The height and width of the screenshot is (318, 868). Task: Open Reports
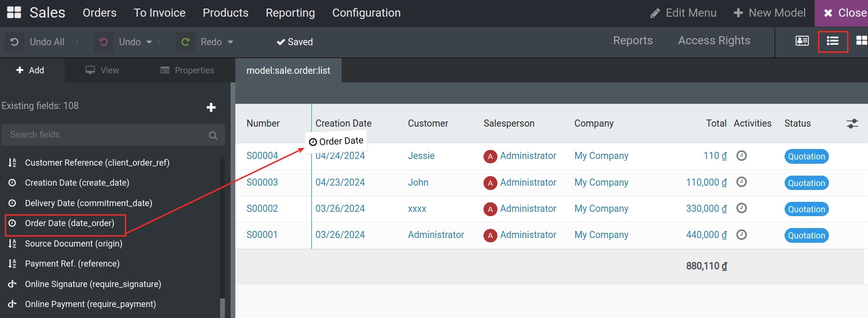633,40
